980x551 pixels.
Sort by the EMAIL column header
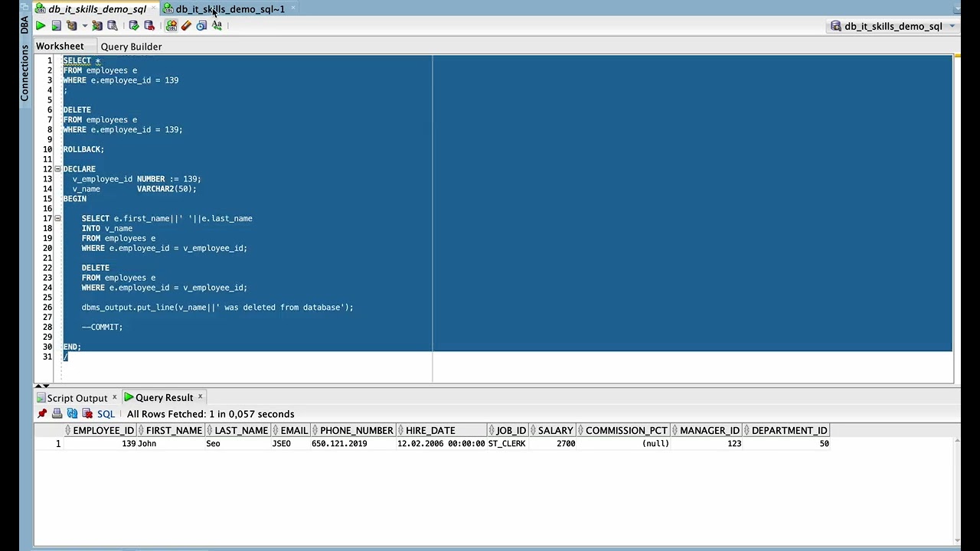[291, 431]
